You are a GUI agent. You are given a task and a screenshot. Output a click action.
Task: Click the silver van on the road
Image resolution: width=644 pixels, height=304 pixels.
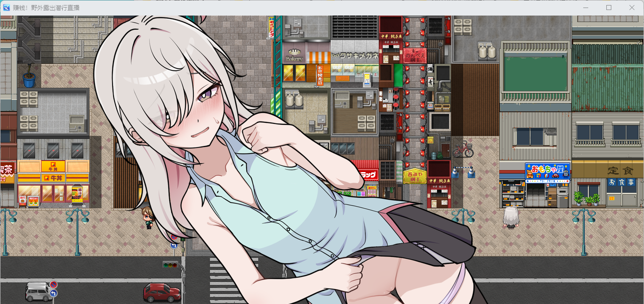(x=38, y=291)
